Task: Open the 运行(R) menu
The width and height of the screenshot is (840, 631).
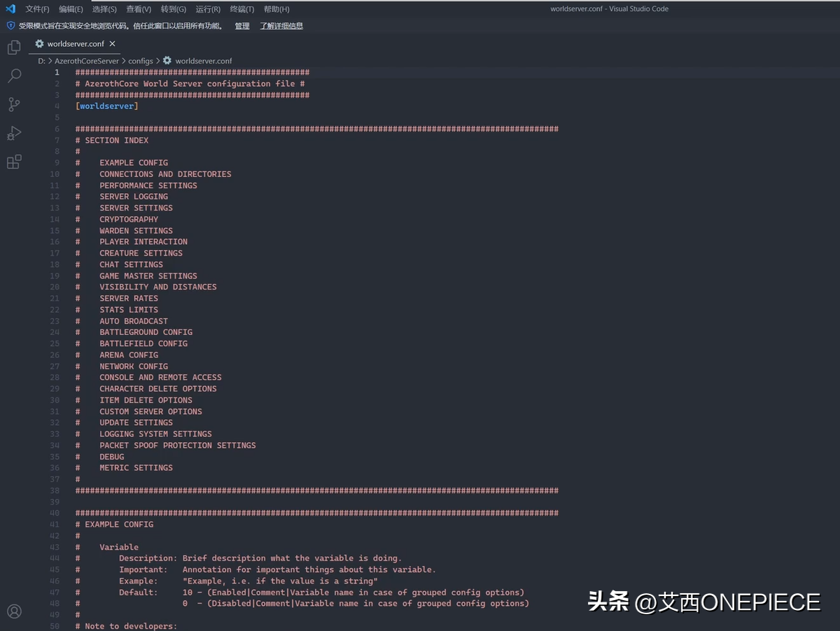Action: point(208,9)
